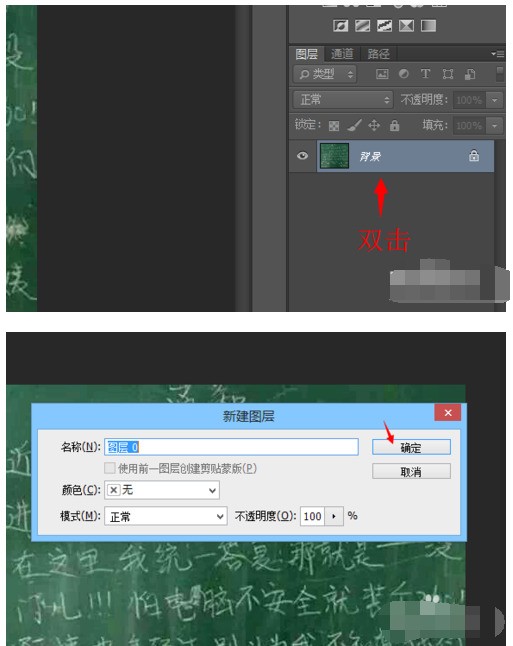Toggle the layer filtering on/off switch
Viewport: 513px width, 646px height.
pos(500,74)
